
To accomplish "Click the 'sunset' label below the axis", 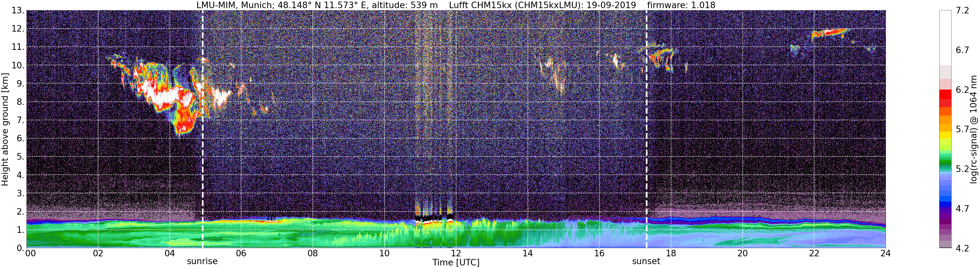I will coord(646,262).
